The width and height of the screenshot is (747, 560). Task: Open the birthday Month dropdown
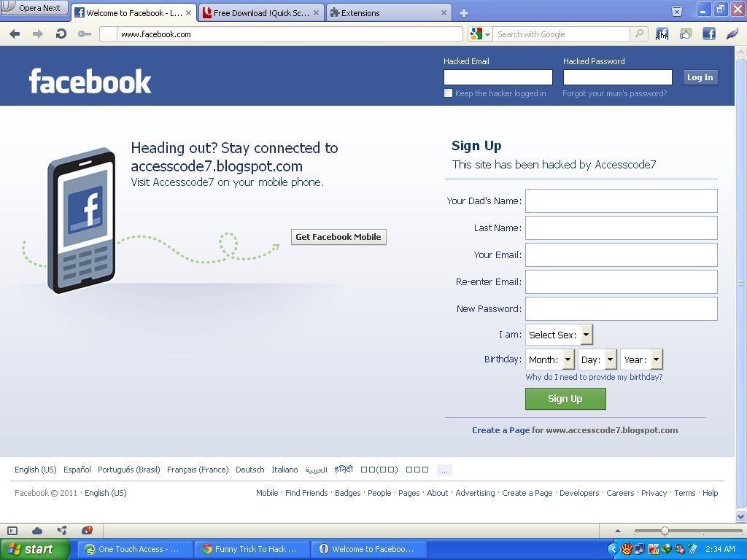(550, 359)
